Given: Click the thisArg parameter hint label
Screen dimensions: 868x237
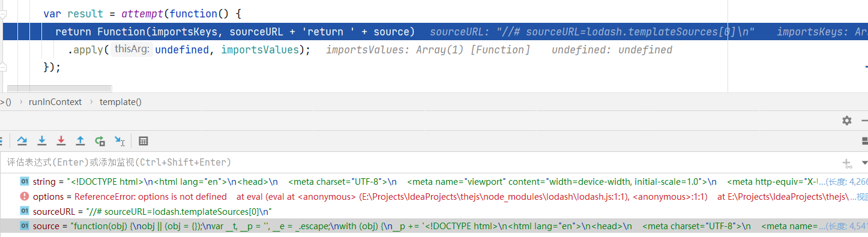Looking at the screenshot, I should point(132,50).
